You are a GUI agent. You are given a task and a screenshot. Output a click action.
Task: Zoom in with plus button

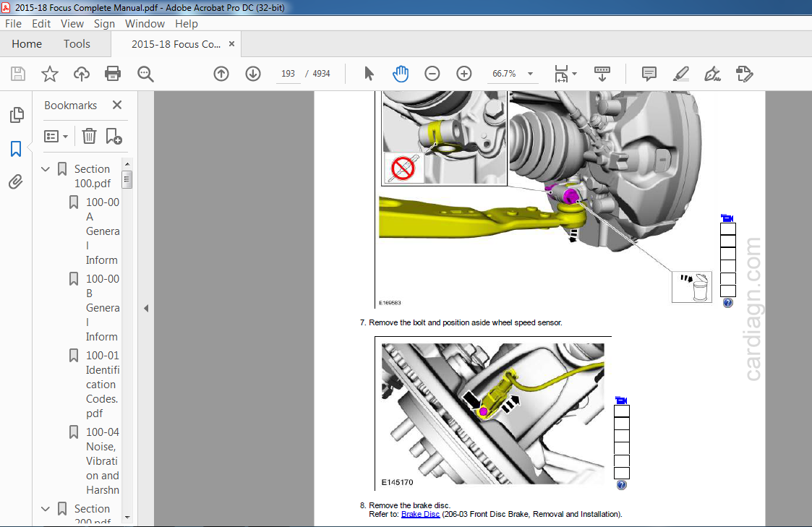[464, 74]
